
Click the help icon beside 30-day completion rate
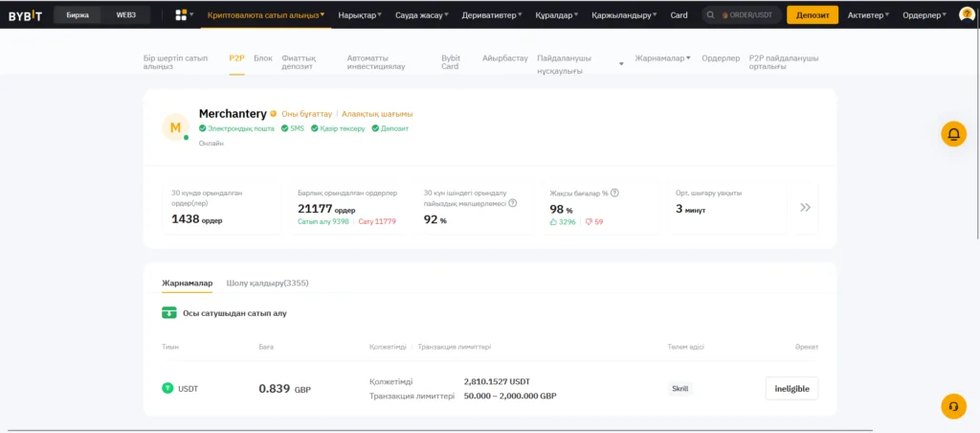click(513, 203)
